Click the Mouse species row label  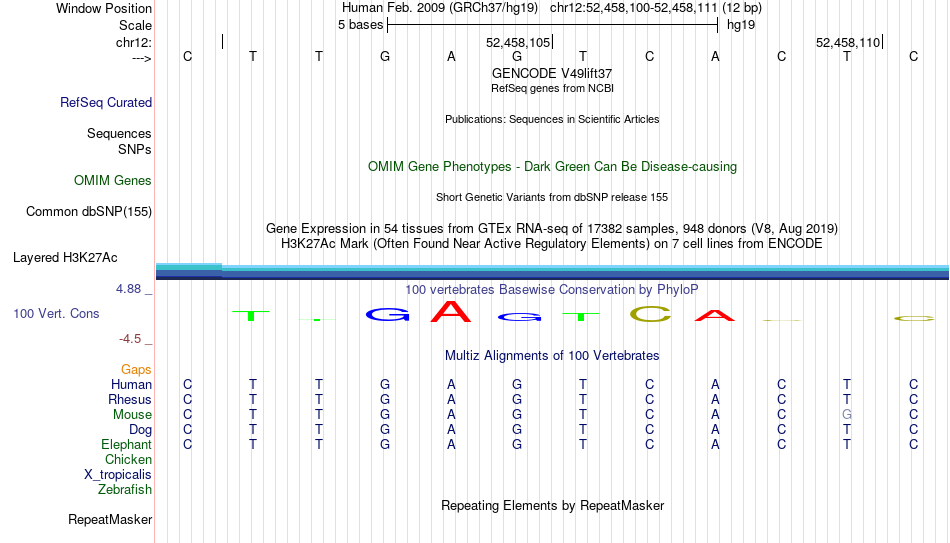point(132,415)
